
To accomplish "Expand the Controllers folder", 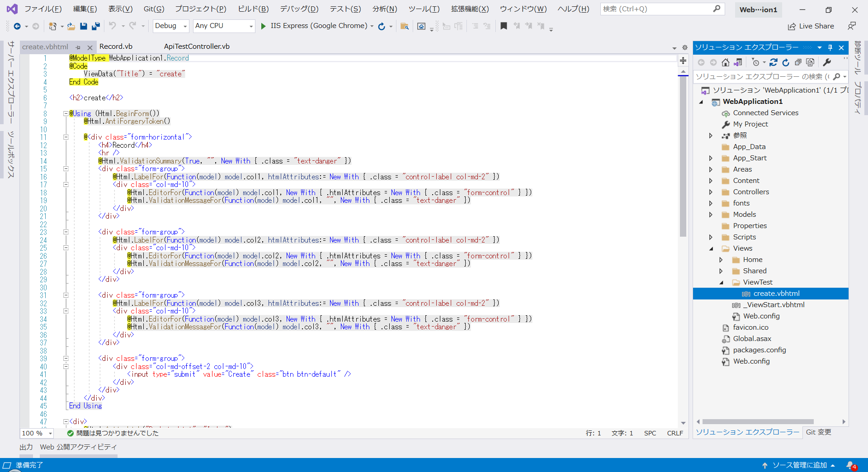I will (x=711, y=192).
